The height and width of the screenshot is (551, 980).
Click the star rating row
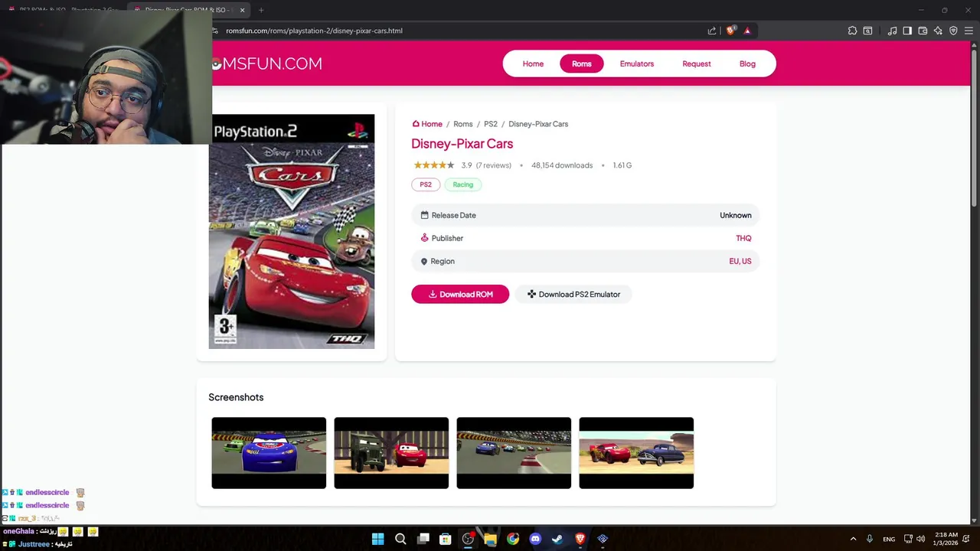tap(434, 165)
